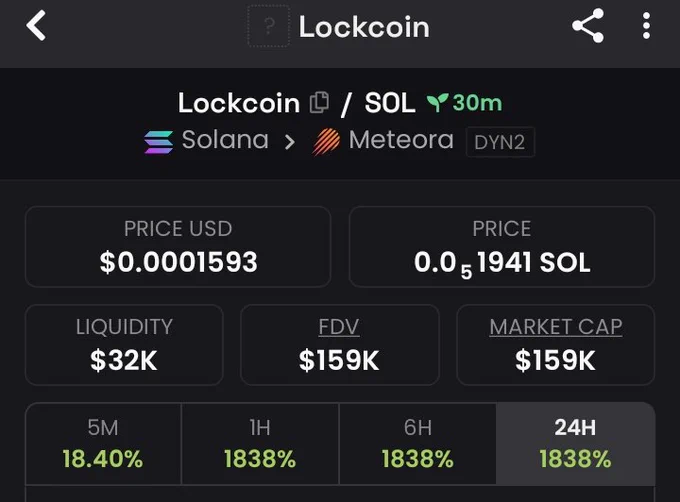This screenshot has width=680, height=502.
Task: Tap the back arrow icon
Action: pos(36,26)
